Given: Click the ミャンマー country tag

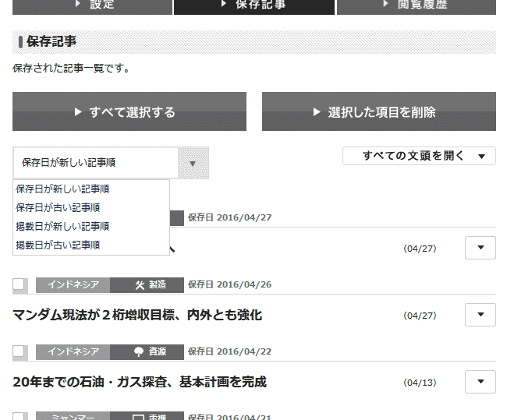Looking at the screenshot, I should click(73, 417).
